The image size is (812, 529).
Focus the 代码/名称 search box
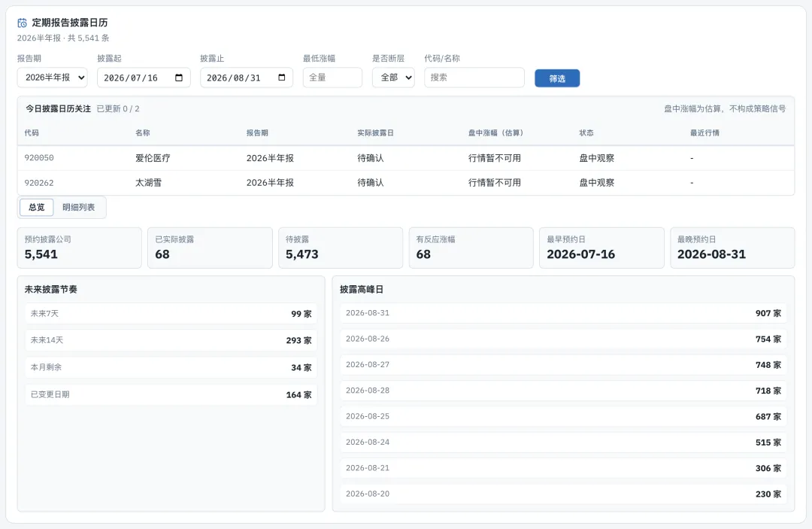[x=474, y=78]
